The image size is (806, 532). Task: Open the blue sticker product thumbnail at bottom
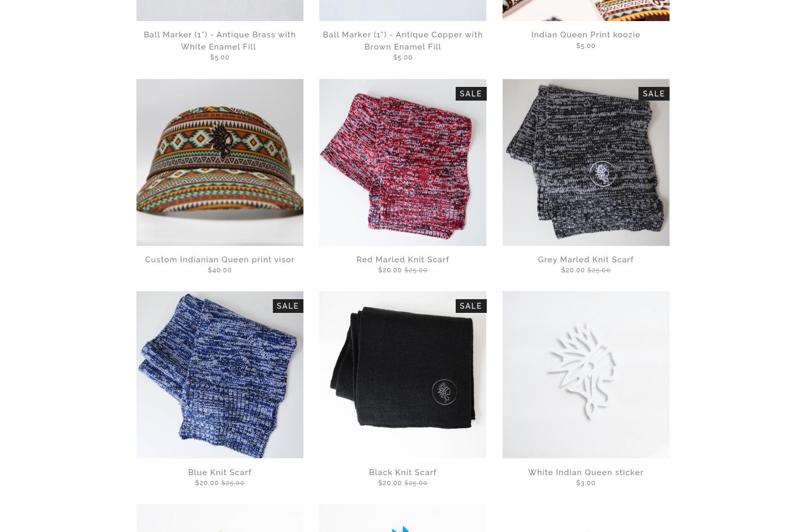click(402, 518)
